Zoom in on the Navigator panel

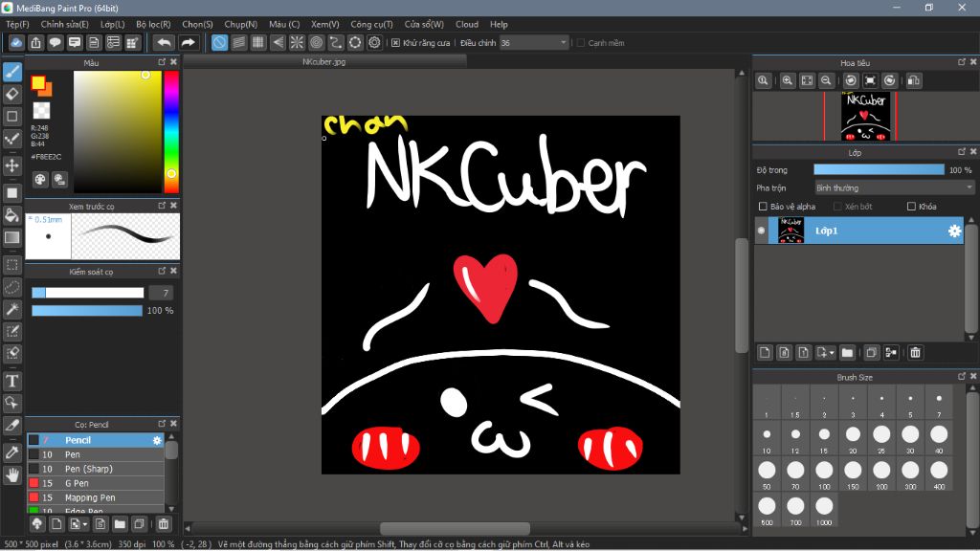pos(788,80)
